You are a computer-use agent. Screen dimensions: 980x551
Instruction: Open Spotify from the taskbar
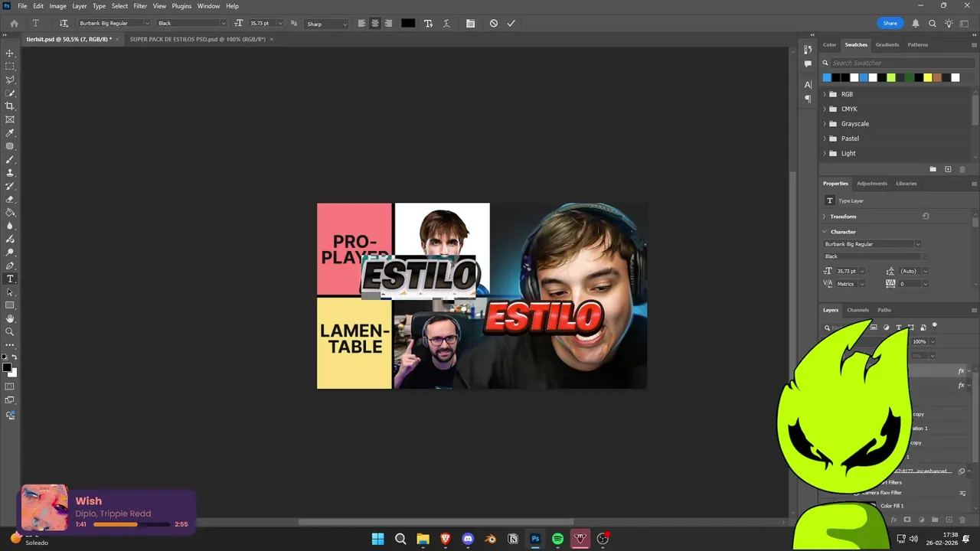pyautogui.click(x=558, y=539)
